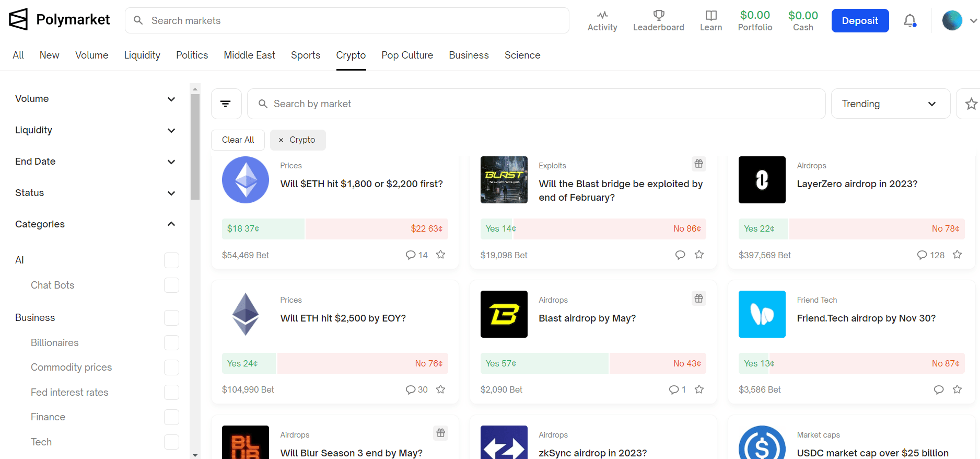Screen dimensions: 980x459
Task: Bet No 76¢ on ETH $2,500 market
Action: coord(363,363)
